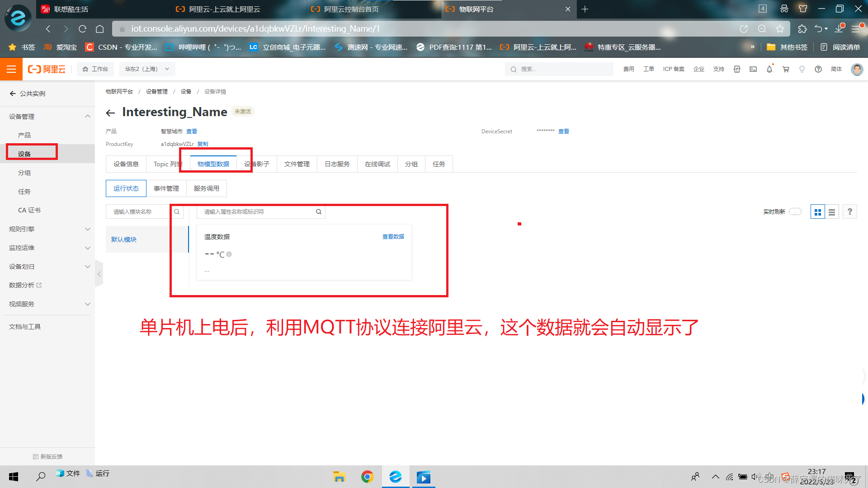The height and width of the screenshot is (488, 868).
Task: Click the help circle icon in header
Action: [x=818, y=69]
